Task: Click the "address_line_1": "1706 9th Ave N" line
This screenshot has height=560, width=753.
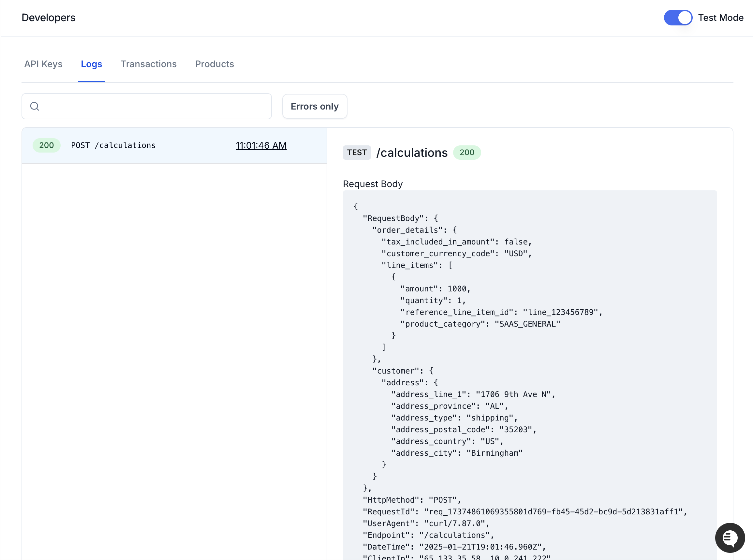Action: 473,395
